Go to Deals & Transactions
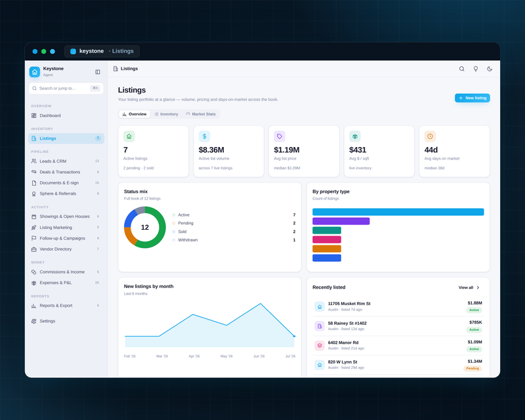Image resolution: width=525 pixels, height=420 pixels. (66, 172)
